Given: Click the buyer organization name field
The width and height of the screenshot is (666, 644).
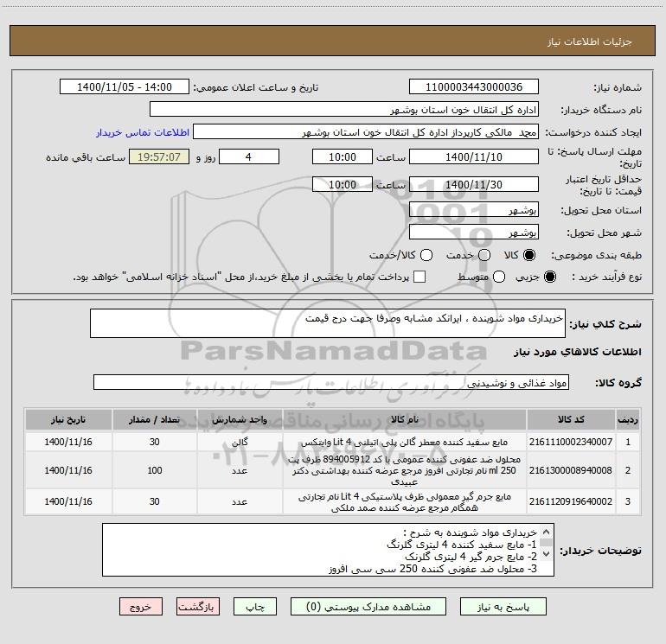Looking at the screenshot, I should tap(344, 110).
